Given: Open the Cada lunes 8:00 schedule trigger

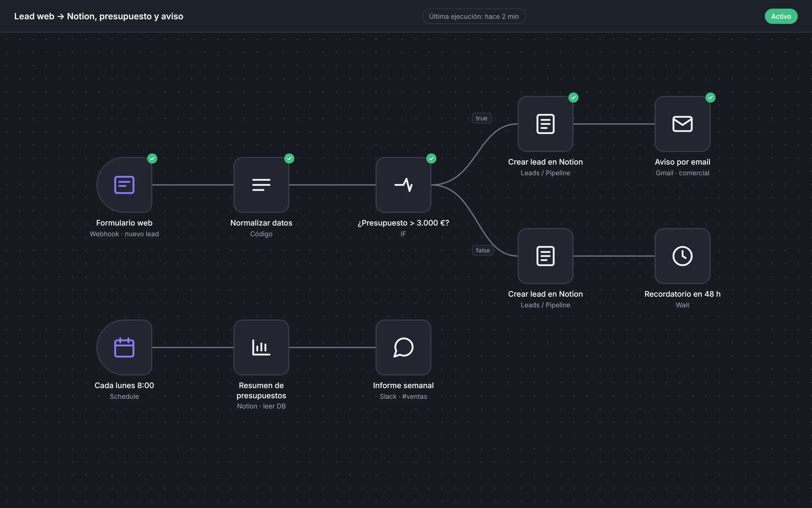Looking at the screenshot, I should (x=124, y=347).
